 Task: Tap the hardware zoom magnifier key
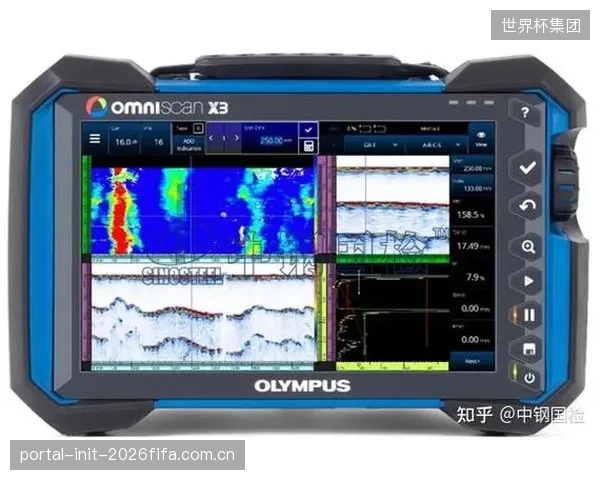click(x=528, y=247)
